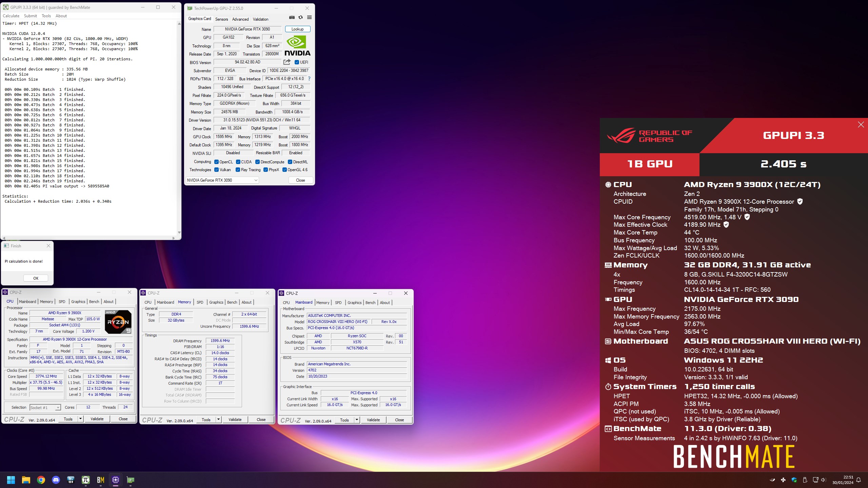
Task: Expand Tools arrow in CPU-Z CPU window
Action: pyautogui.click(x=81, y=419)
